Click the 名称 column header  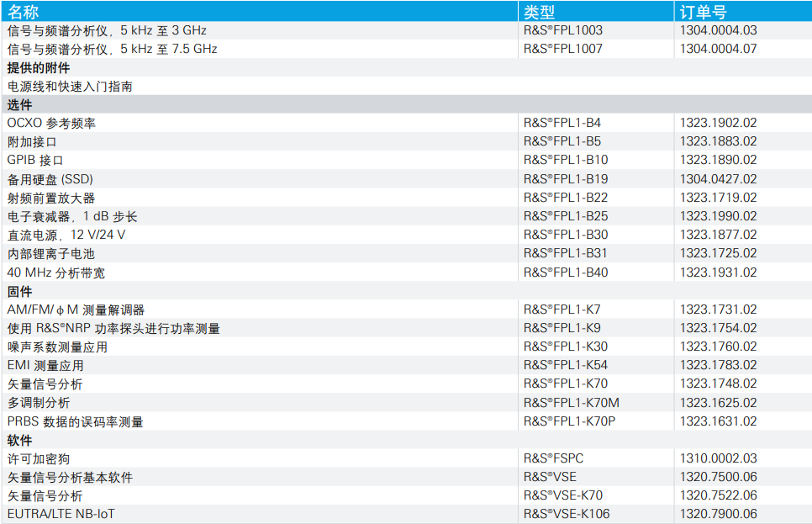[x=23, y=12]
